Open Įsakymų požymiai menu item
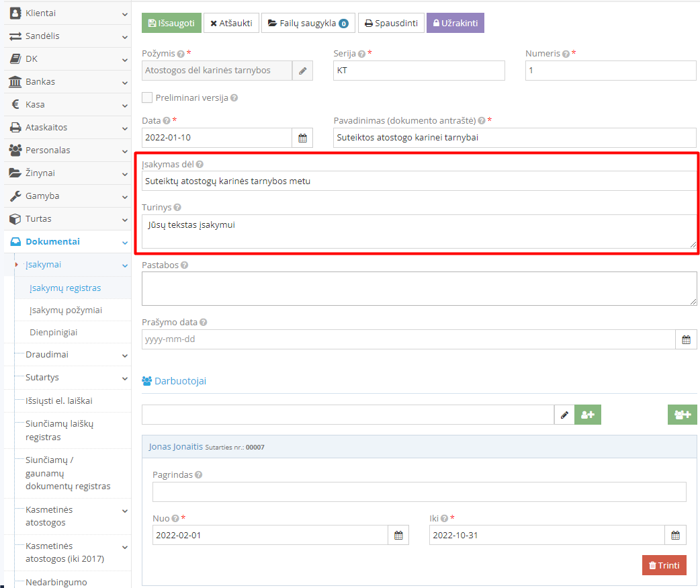The image size is (700, 588). click(x=66, y=310)
